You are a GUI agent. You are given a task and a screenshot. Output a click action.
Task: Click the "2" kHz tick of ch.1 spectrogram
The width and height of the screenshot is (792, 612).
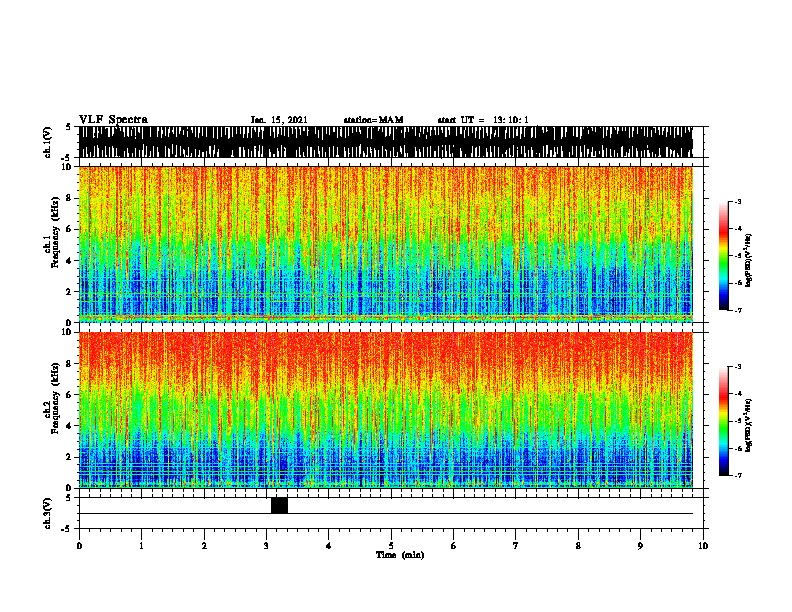(x=70, y=291)
